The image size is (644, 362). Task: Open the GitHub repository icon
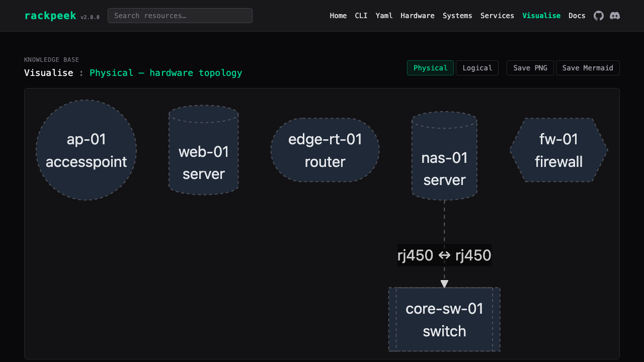click(x=599, y=16)
